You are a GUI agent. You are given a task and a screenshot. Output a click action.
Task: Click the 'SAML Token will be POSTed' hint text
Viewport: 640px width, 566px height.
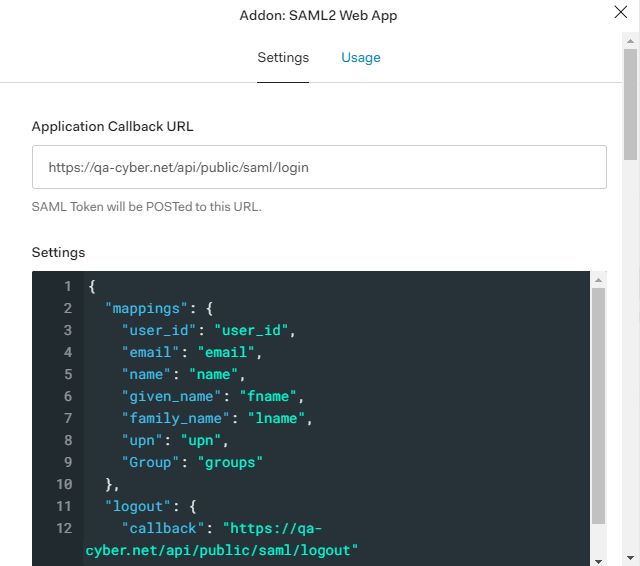click(147, 207)
